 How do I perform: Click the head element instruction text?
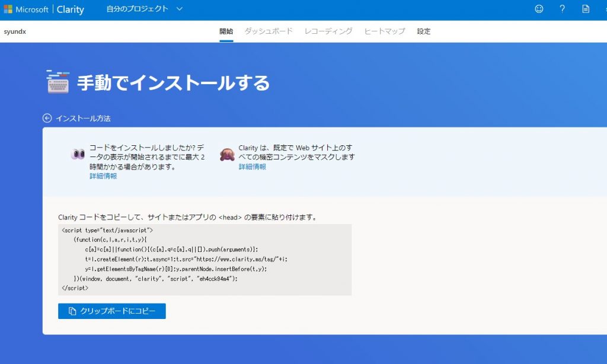(187, 217)
